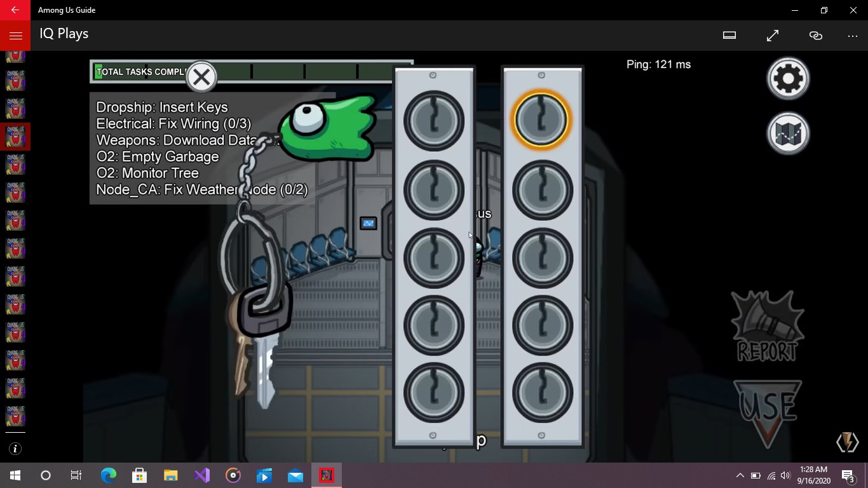
Task: Open Visual Studio from taskbar
Action: coord(202,475)
